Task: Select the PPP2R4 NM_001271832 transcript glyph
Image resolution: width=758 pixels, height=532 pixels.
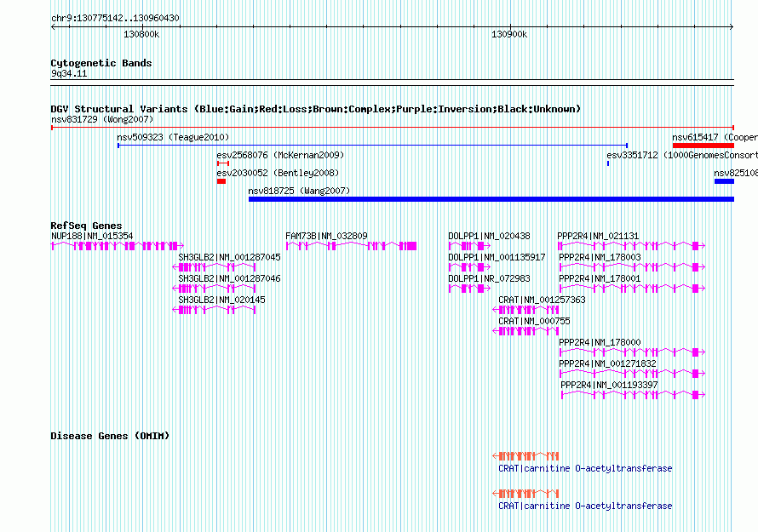Action: click(x=632, y=374)
